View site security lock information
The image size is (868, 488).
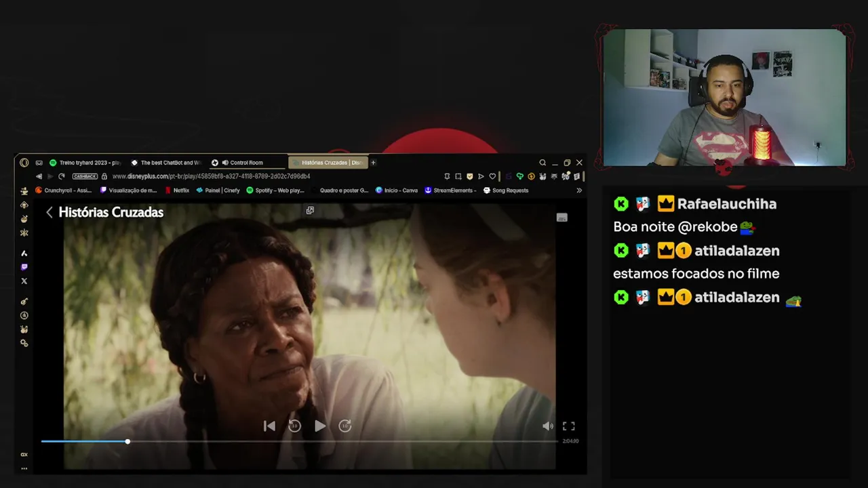pyautogui.click(x=104, y=176)
